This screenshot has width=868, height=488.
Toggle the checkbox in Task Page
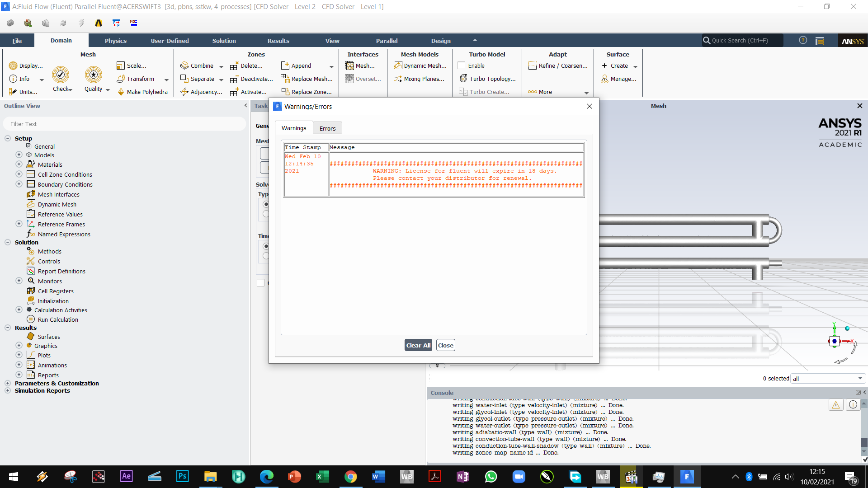tap(260, 283)
